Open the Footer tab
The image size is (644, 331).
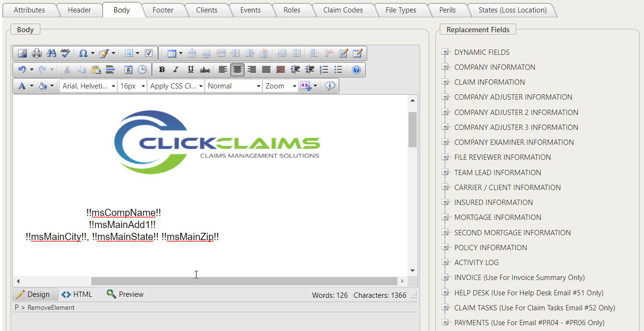point(163,10)
